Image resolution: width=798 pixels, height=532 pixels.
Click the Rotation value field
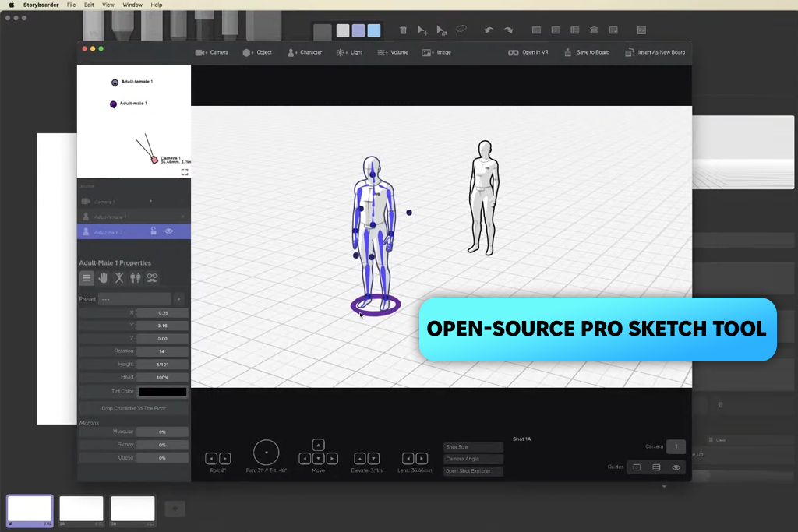point(162,351)
